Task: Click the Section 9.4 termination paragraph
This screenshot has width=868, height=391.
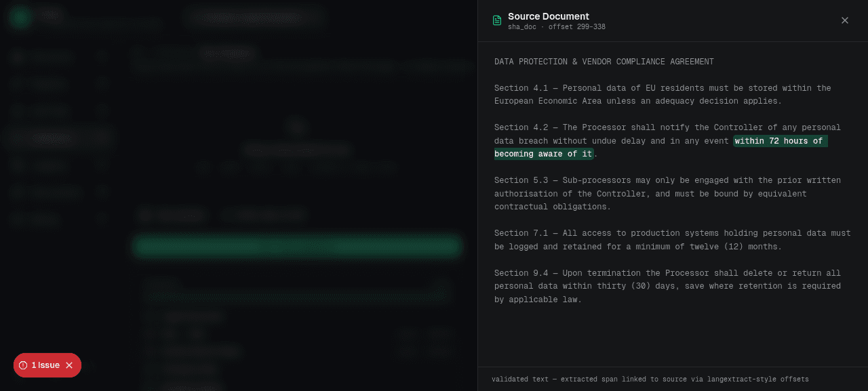Action: [667, 287]
